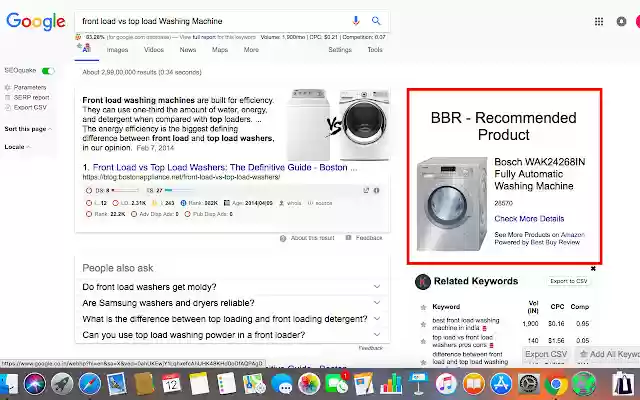640x400 pixels.
Task: Switch to the News tab
Action: pos(188,50)
